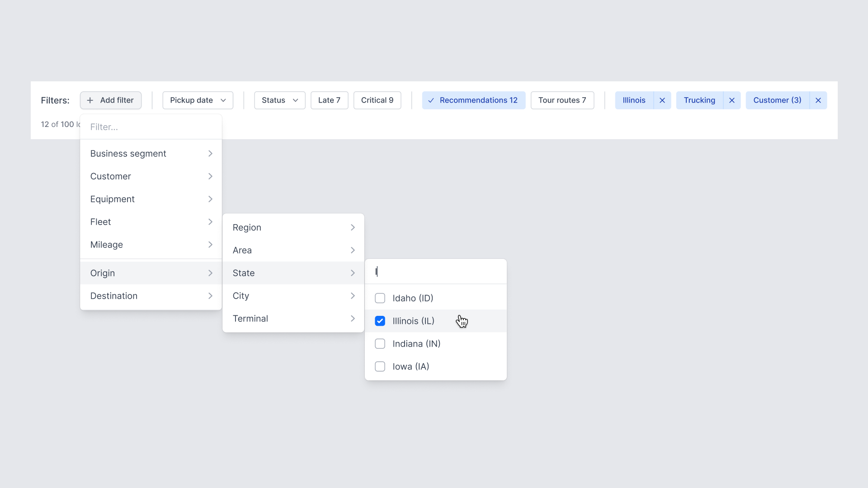
Task: Uncheck the Illinois (IL) checkbox
Action: [380, 321]
